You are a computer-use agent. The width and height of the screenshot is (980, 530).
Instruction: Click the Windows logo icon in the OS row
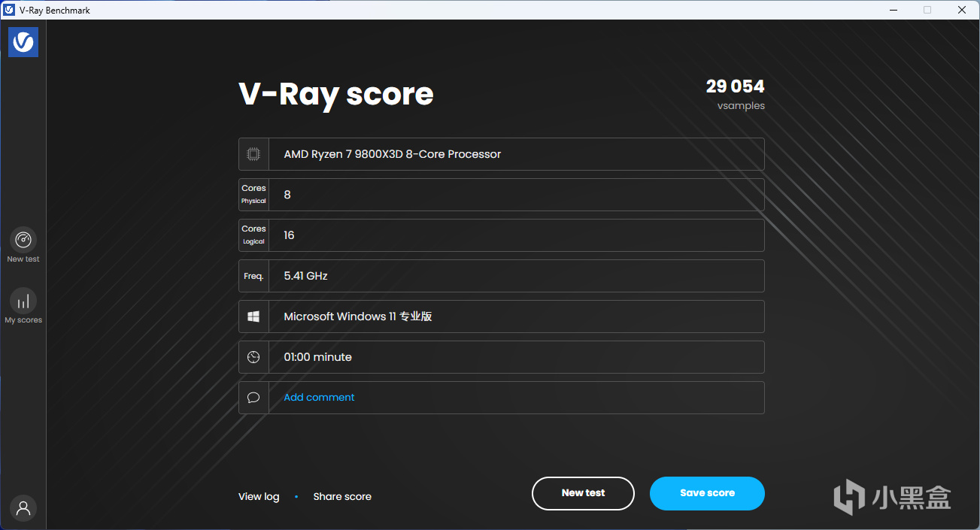(253, 316)
